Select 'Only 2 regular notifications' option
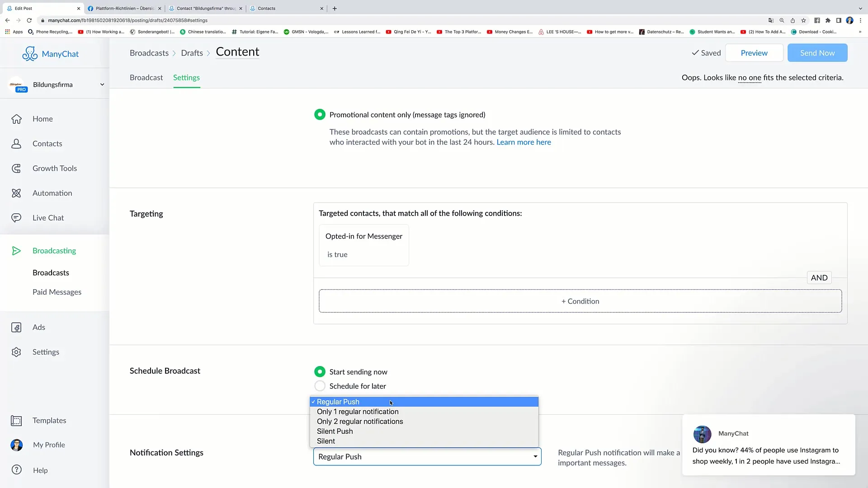The width and height of the screenshot is (868, 488). point(360,421)
